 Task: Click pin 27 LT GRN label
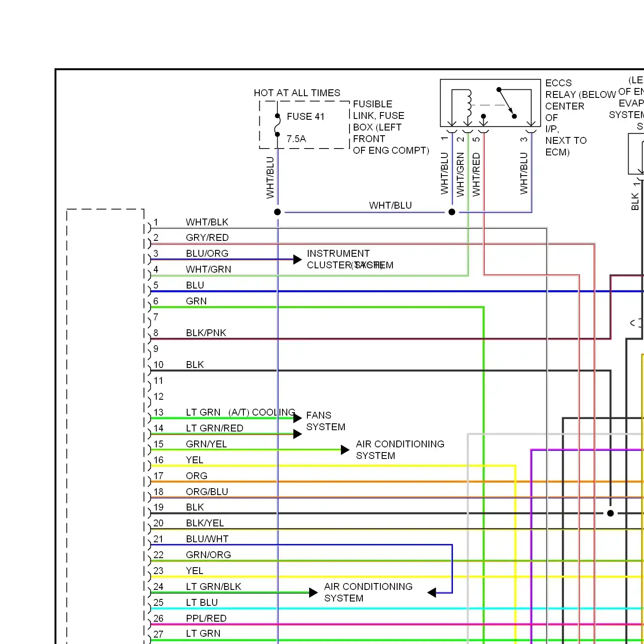(203, 633)
